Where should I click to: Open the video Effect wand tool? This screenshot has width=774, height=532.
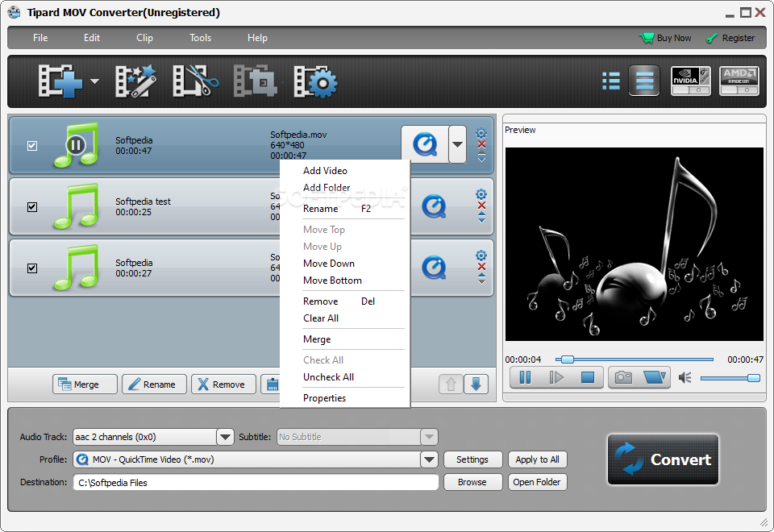[135, 81]
